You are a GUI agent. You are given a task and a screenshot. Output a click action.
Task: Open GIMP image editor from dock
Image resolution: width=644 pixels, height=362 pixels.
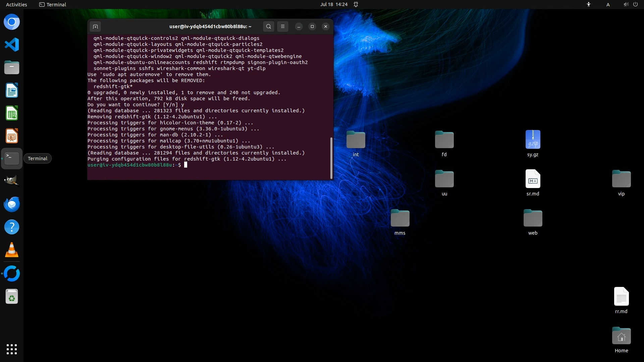click(12, 181)
